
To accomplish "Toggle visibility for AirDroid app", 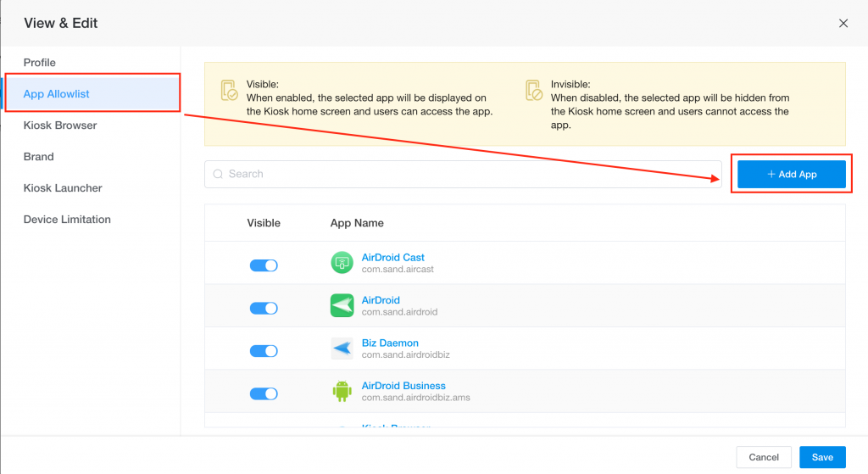I will (264, 308).
